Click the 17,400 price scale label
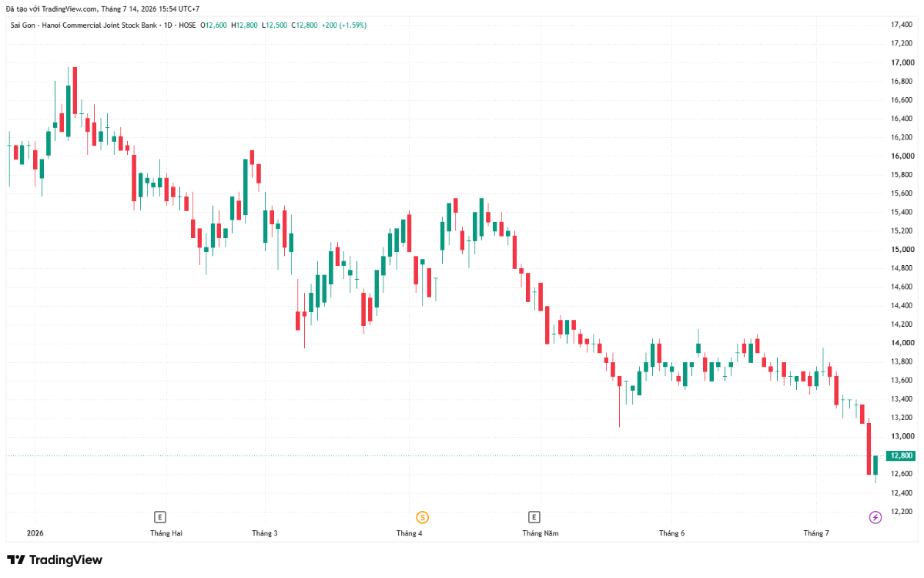The image size is (924, 578). pyautogui.click(x=901, y=25)
